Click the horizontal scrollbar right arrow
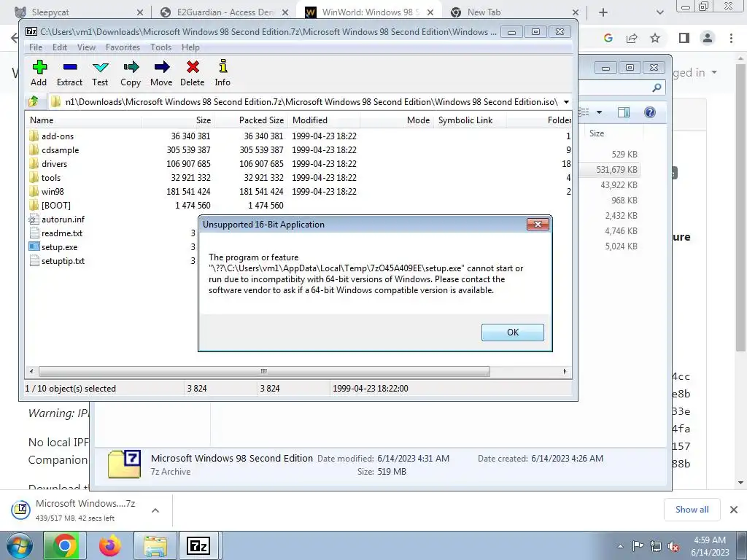 (565, 371)
